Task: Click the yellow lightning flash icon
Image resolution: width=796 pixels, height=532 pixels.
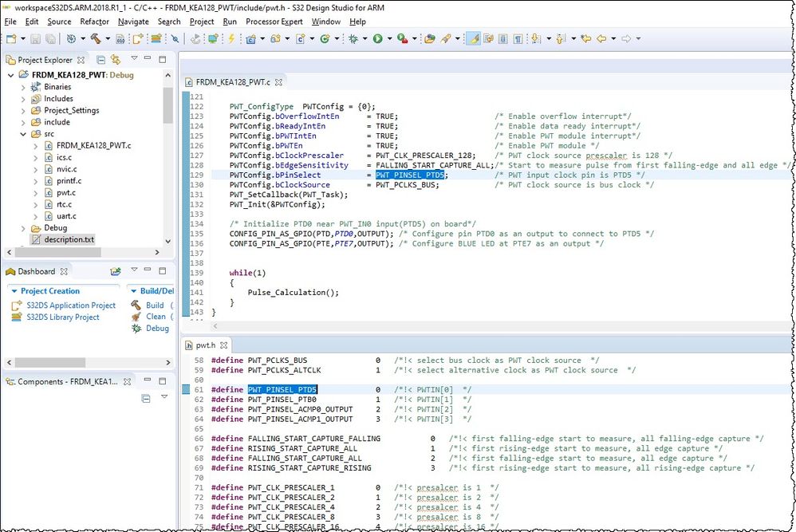Action: tap(232, 38)
